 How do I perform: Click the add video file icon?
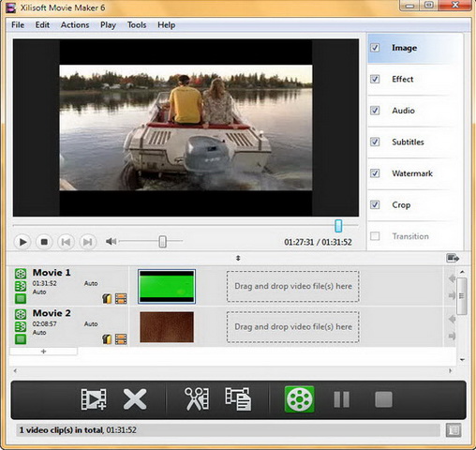[x=94, y=399]
